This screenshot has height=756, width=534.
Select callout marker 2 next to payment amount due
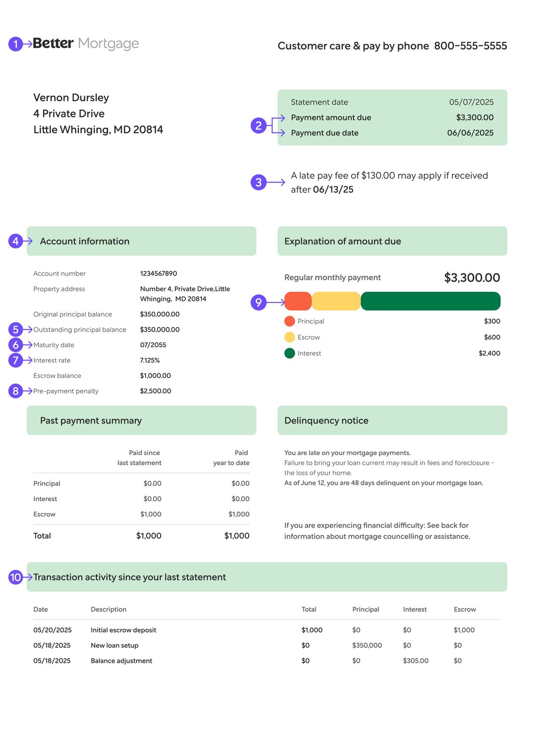tap(258, 125)
